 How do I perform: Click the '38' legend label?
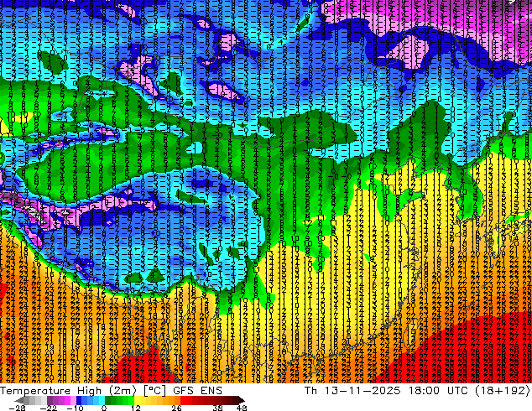pyautogui.click(x=218, y=408)
